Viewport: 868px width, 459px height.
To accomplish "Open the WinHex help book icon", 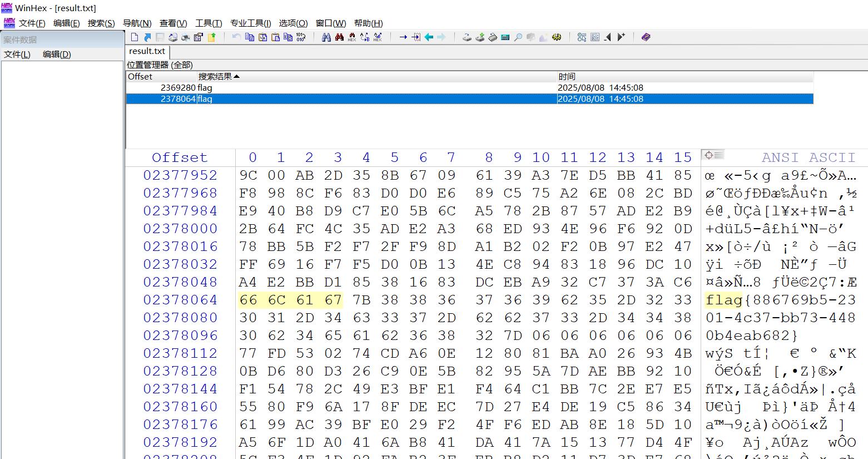I will point(646,37).
